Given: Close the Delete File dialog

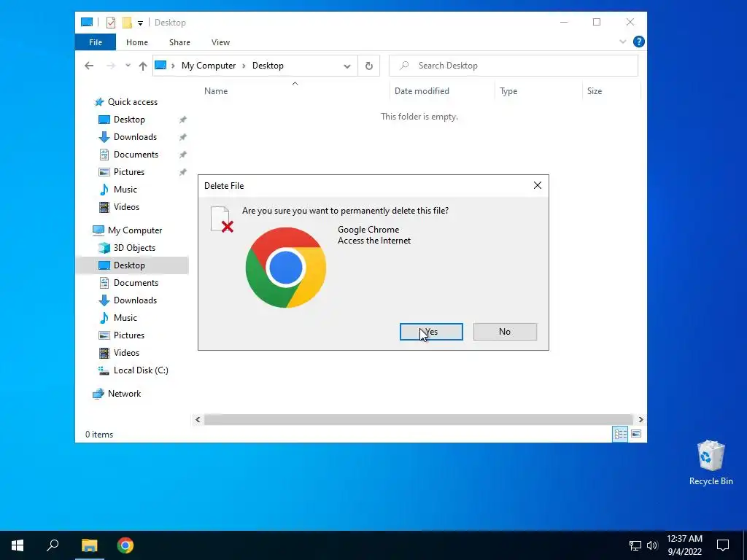Looking at the screenshot, I should click(x=538, y=186).
